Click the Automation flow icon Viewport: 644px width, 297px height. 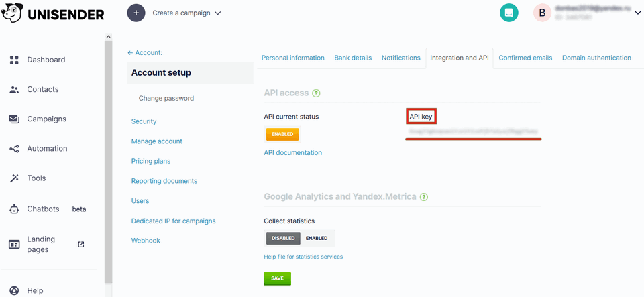(14, 149)
